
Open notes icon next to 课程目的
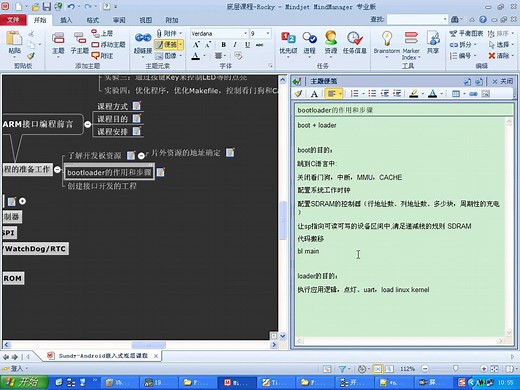[x=137, y=118]
